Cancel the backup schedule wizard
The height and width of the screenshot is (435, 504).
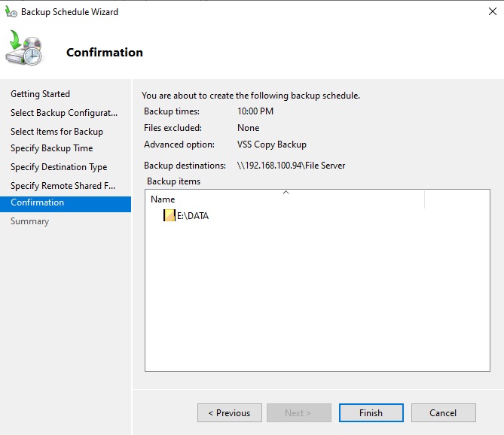coord(443,412)
